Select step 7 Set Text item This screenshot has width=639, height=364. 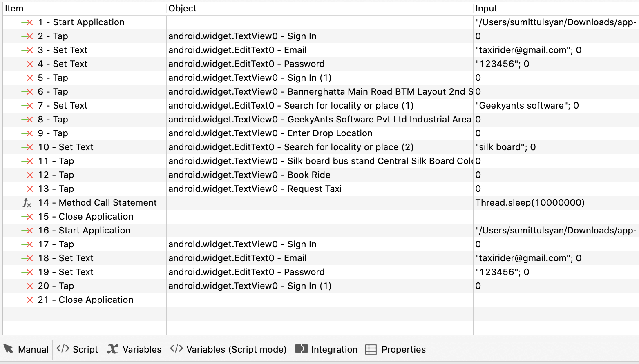click(63, 106)
